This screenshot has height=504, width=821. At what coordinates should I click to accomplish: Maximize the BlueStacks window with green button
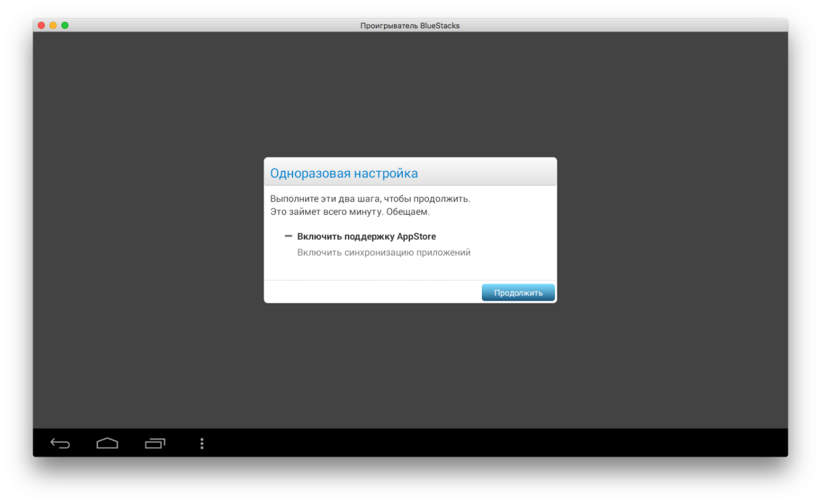(64, 25)
